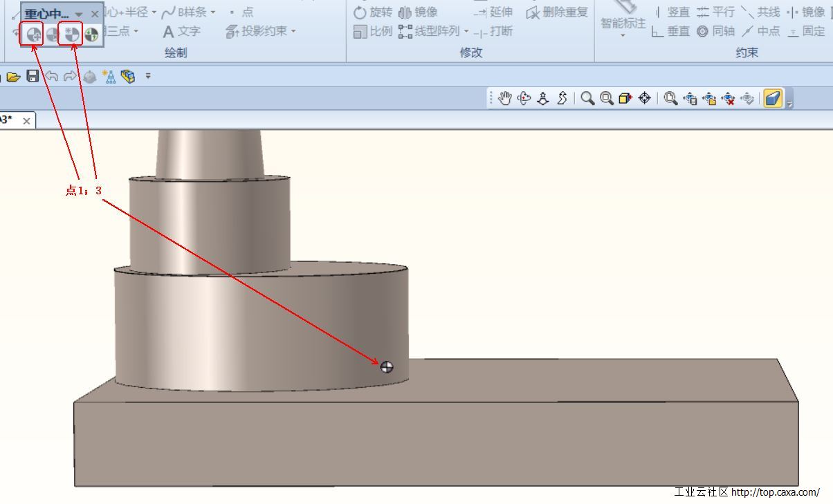Click the green center-of-gravity icon in floating toolbar
Screen dimensions: 833x504
[x=91, y=33]
